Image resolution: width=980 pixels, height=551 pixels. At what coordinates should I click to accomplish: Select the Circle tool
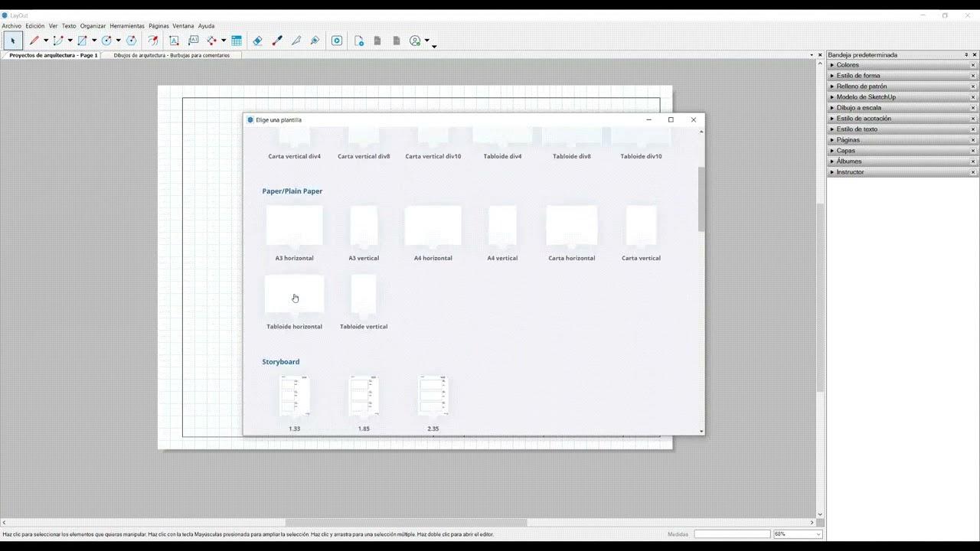tap(106, 41)
